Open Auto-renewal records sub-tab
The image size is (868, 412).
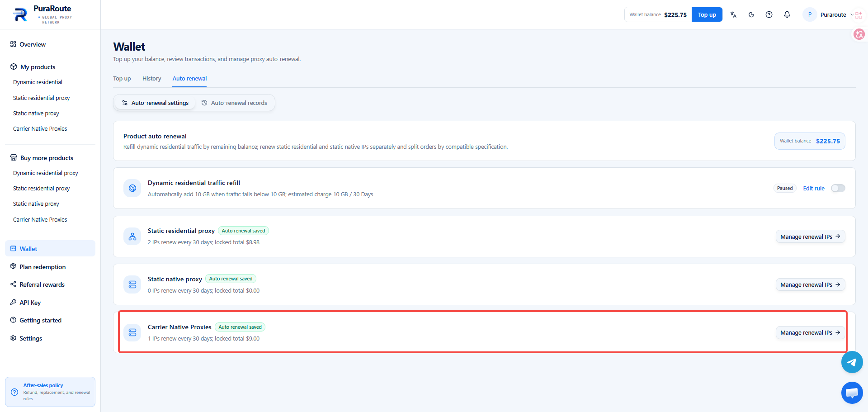click(234, 103)
